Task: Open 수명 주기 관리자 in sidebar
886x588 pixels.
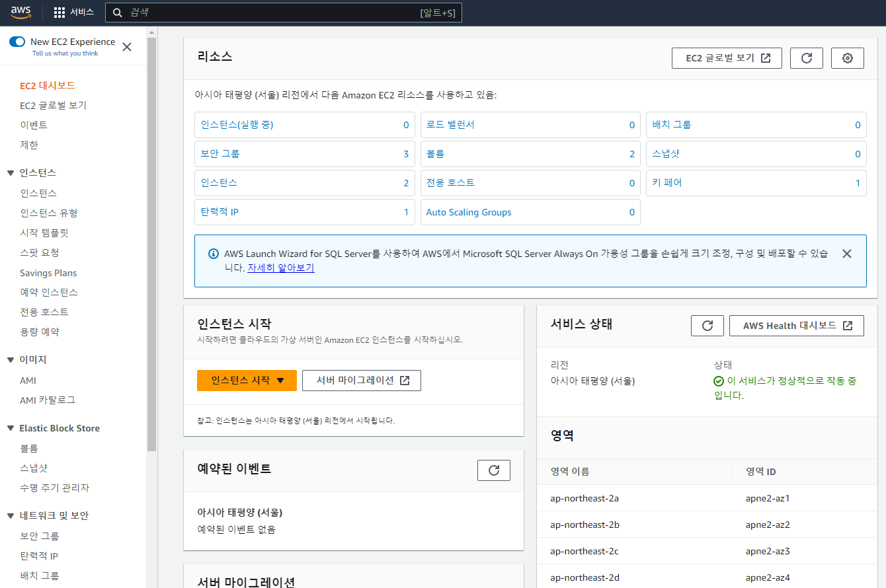Action: point(54,488)
